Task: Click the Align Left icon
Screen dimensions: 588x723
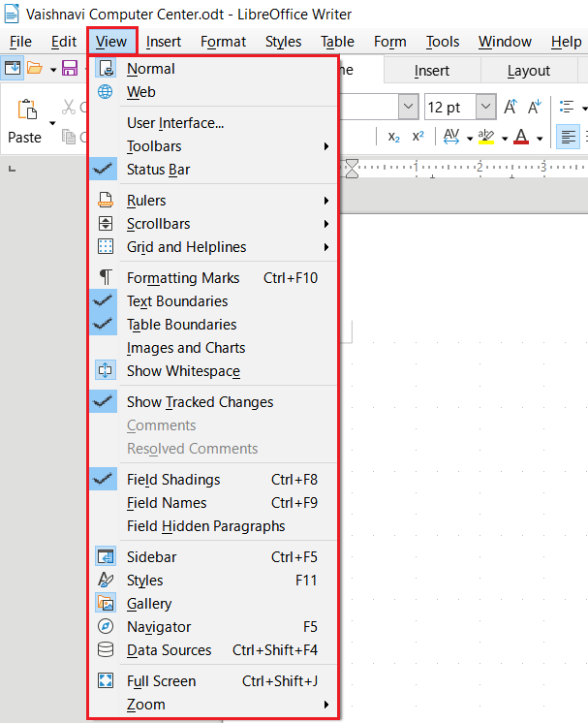Action: click(568, 137)
